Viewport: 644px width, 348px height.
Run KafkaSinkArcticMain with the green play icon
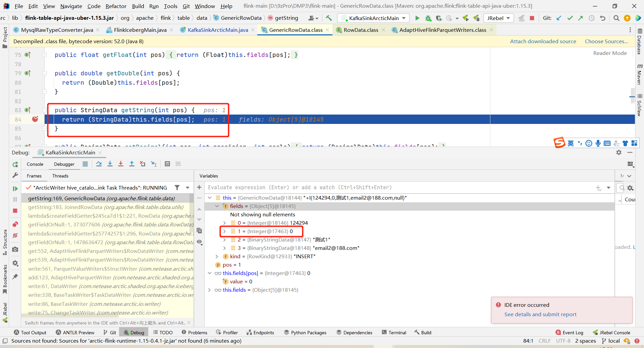[x=417, y=18]
